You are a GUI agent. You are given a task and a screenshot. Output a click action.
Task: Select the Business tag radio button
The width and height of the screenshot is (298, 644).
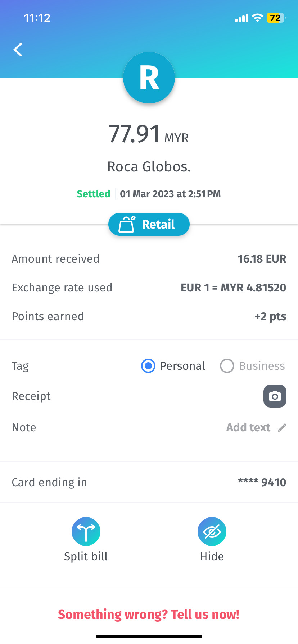pos(227,366)
